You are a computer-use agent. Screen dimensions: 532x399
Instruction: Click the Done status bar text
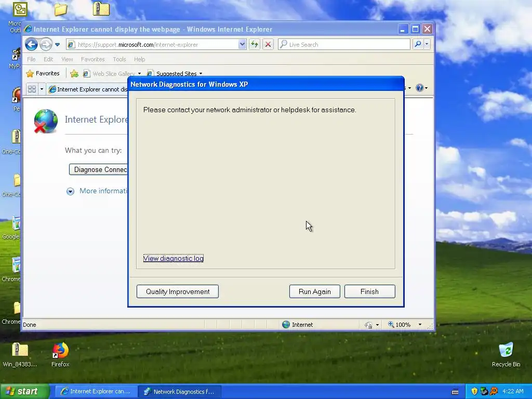coord(30,325)
